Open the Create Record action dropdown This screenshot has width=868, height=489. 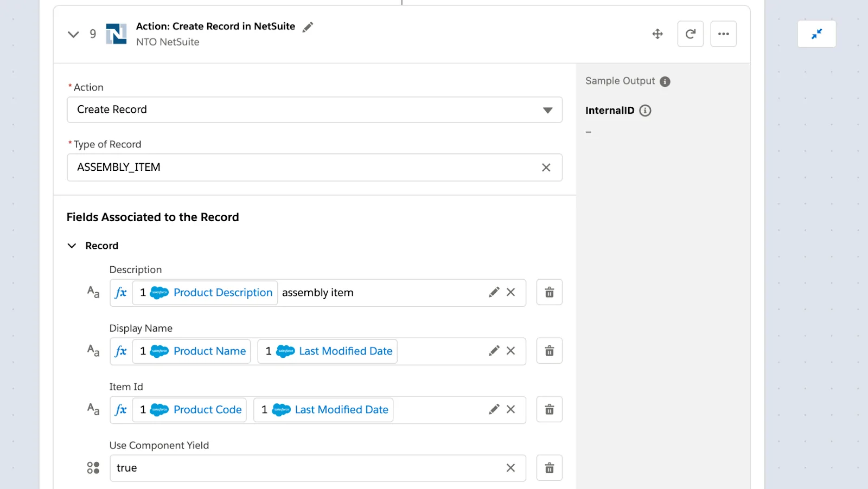[547, 110]
